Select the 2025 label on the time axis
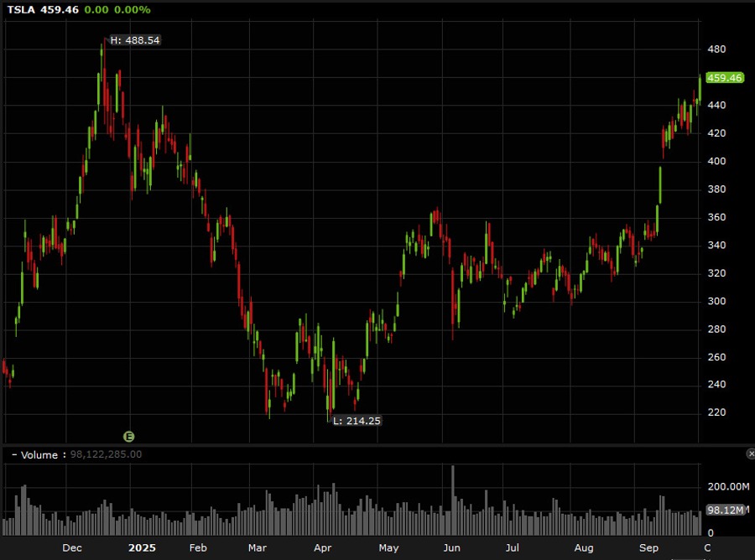 click(142, 547)
